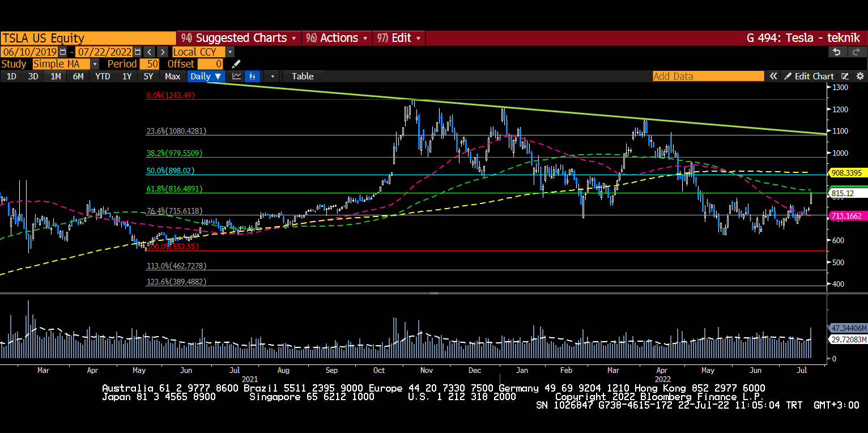The width and height of the screenshot is (868, 433).
Task: Open the Suggested Charts menu
Action: pos(239,38)
